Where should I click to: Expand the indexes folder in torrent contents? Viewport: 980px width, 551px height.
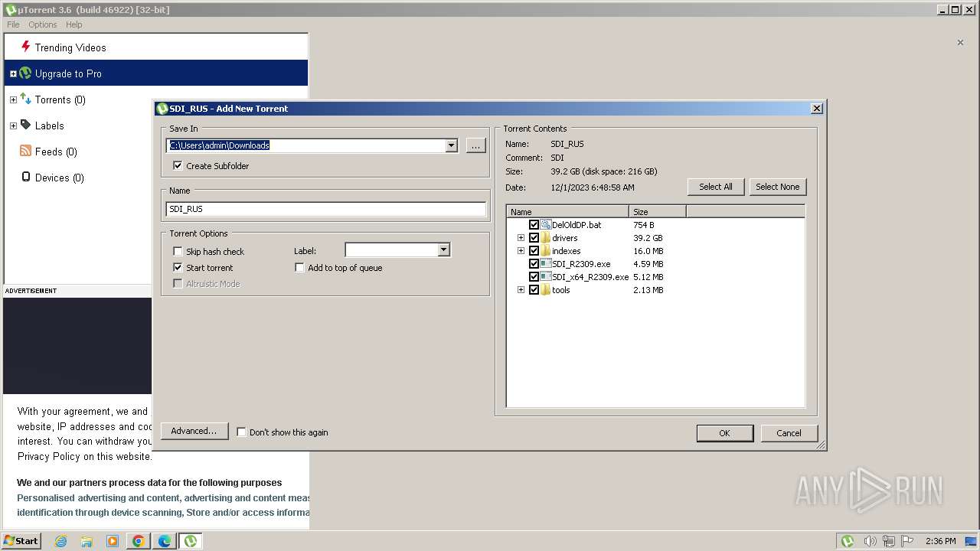click(x=521, y=251)
